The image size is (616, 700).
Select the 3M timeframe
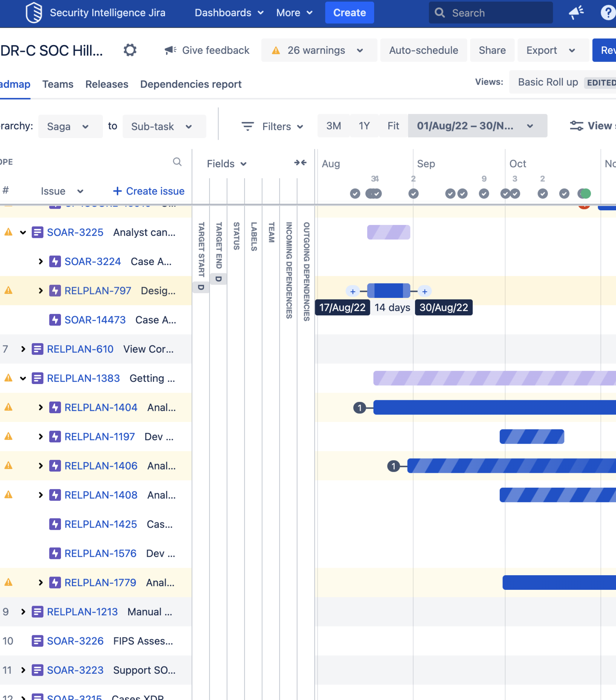coord(333,126)
